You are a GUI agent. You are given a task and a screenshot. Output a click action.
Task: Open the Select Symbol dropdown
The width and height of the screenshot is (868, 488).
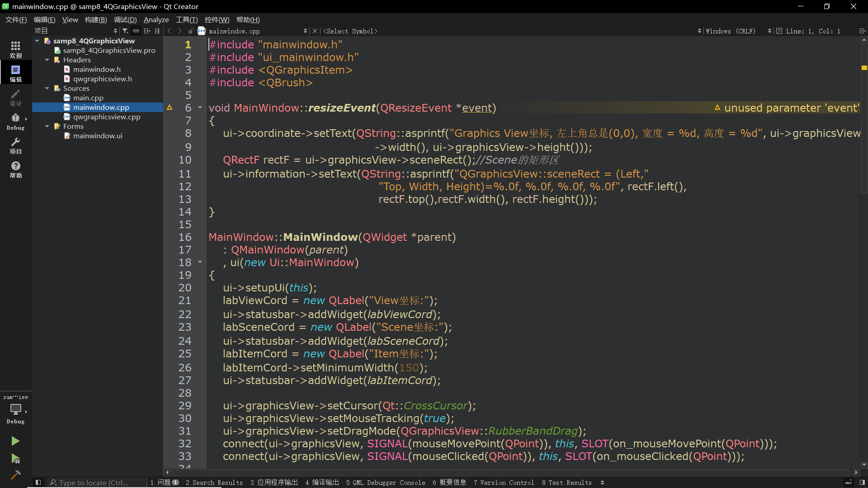click(350, 31)
